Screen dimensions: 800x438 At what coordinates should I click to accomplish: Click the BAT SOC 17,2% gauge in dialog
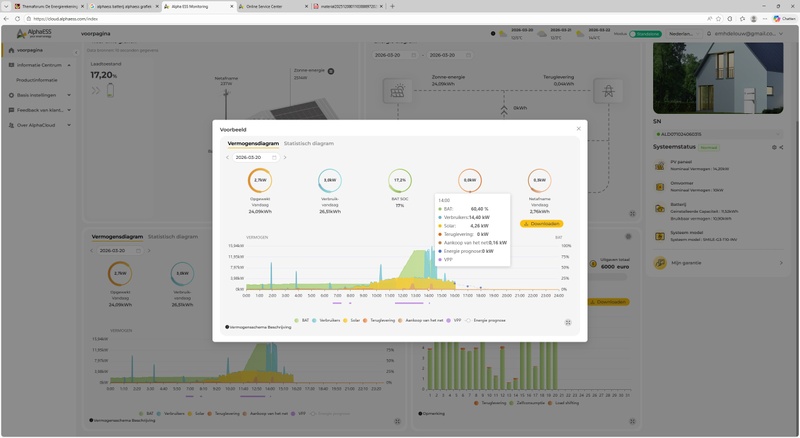click(399, 180)
